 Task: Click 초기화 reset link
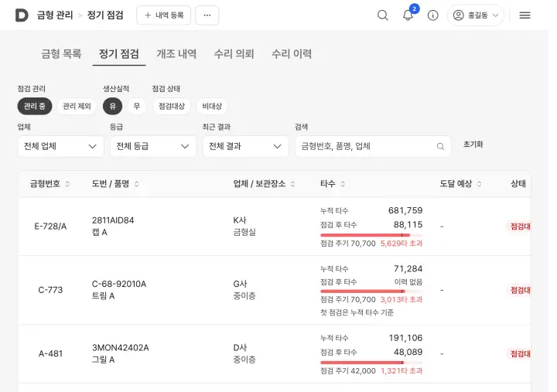coord(473,145)
